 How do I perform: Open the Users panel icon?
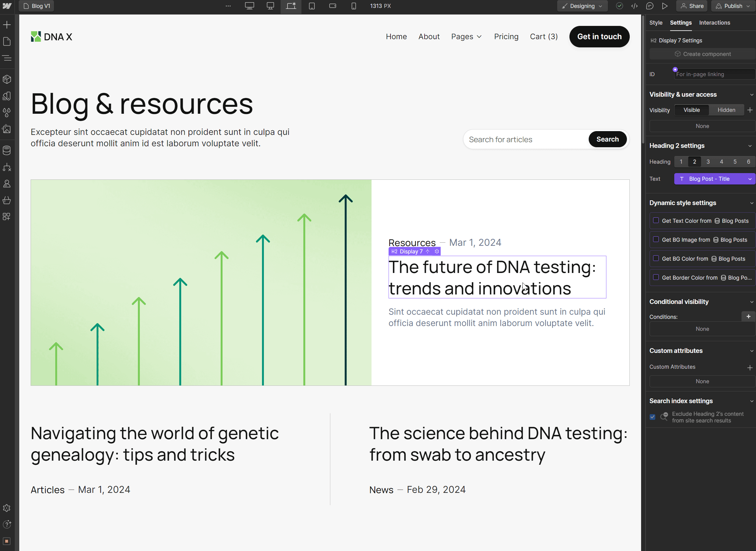point(7,184)
